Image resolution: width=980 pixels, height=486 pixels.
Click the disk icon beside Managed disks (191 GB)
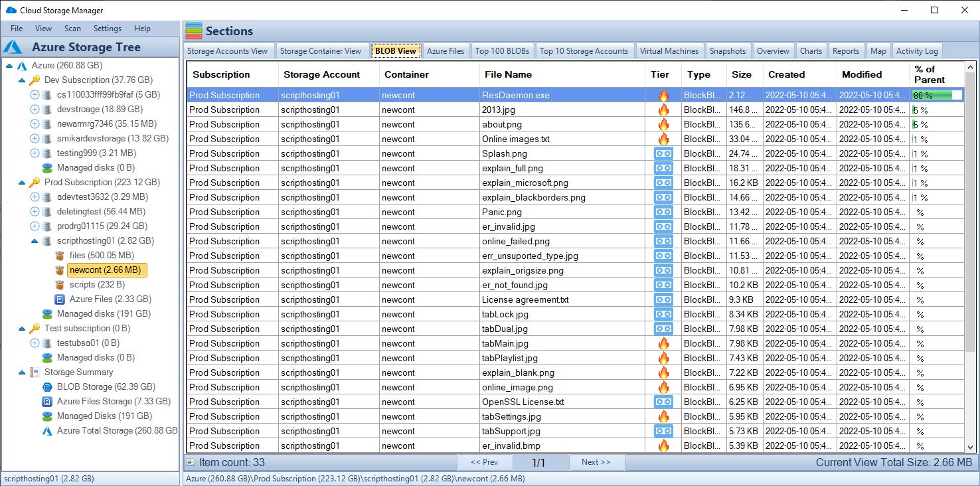click(x=47, y=314)
